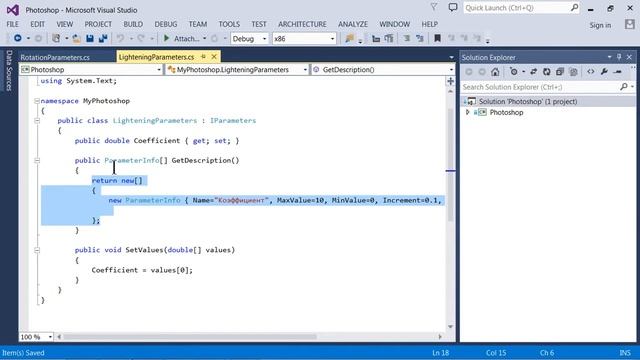This screenshot has height=360, width=640.
Task: Click the Attach... button label
Action: (187, 39)
